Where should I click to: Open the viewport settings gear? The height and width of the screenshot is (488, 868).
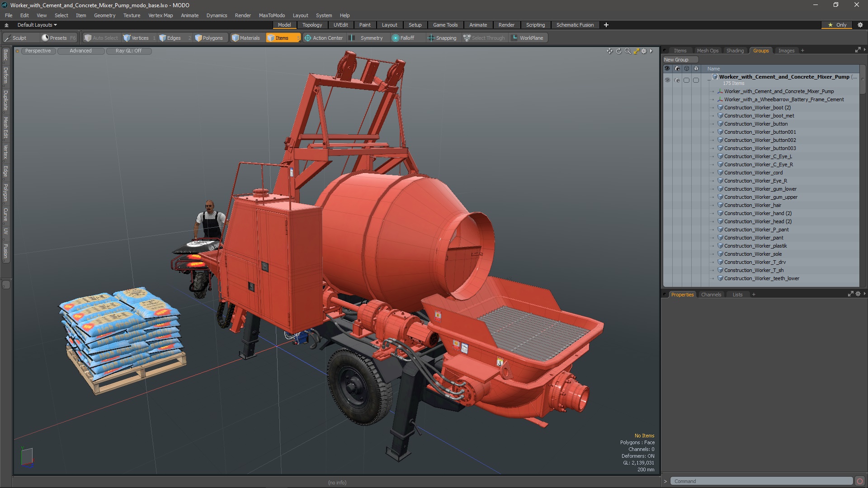[x=644, y=51]
